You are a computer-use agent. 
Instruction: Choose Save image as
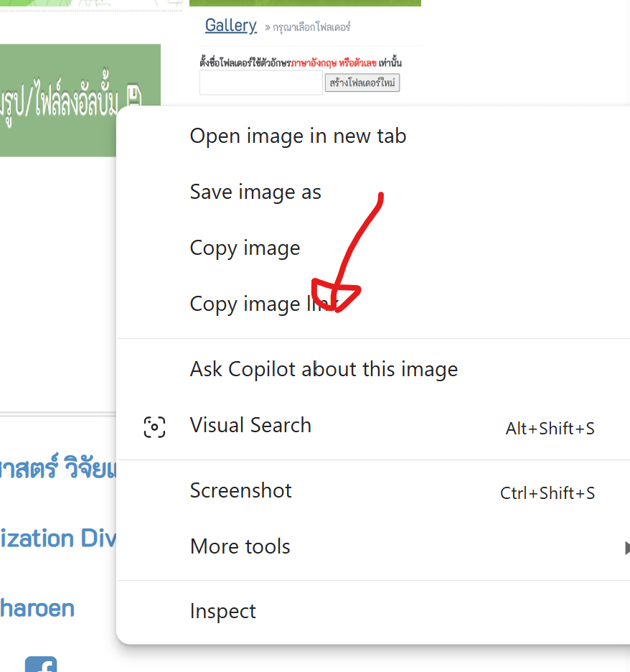[255, 192]
